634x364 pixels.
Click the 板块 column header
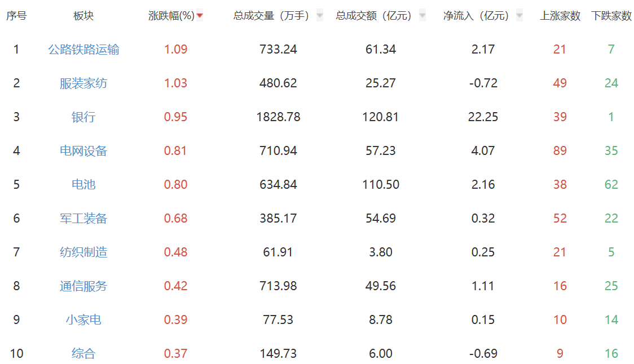(x=83, y=16)
